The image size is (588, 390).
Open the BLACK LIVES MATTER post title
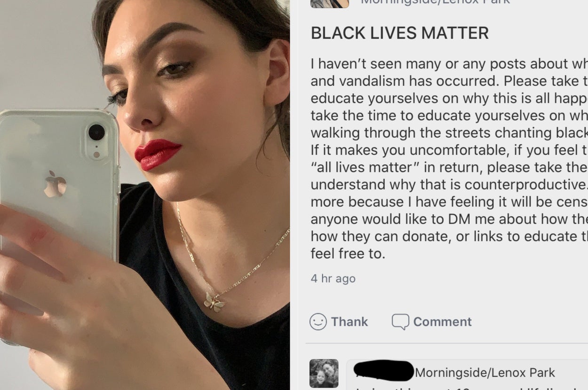pyautogui.click(x=400, y=33)
